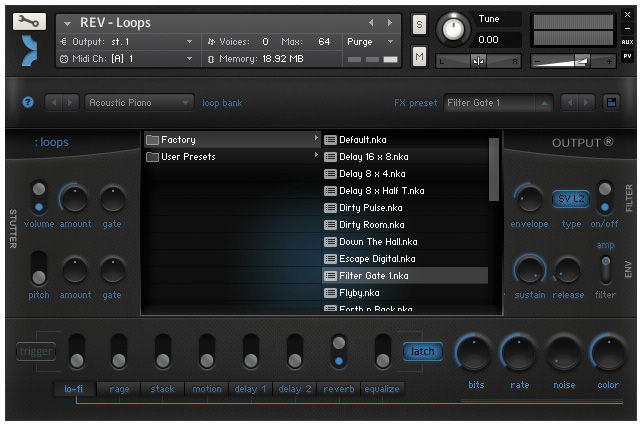The height and width of the screenshot is (426, 642).
Task: Open the Filter Gate 1 FX preset dropdown
Action: point(498,102)
